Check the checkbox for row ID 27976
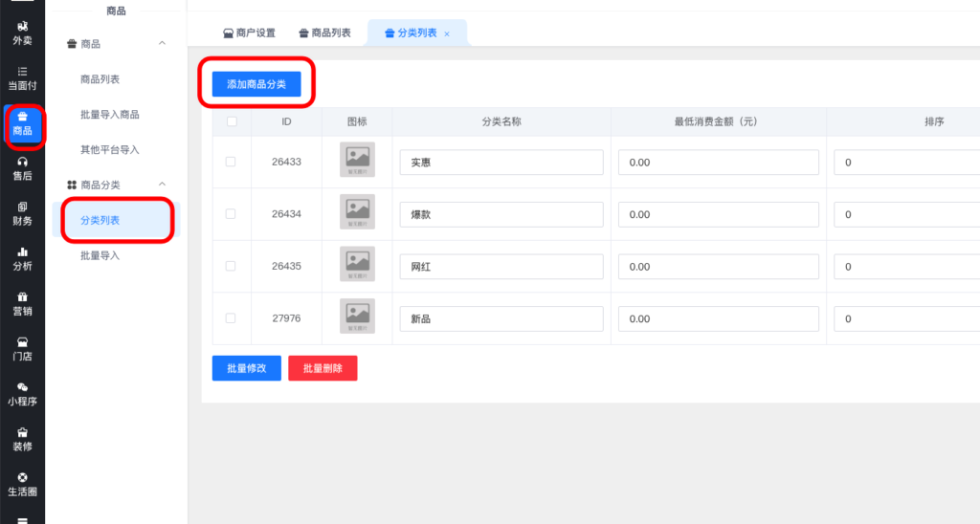 click(231, 318)
